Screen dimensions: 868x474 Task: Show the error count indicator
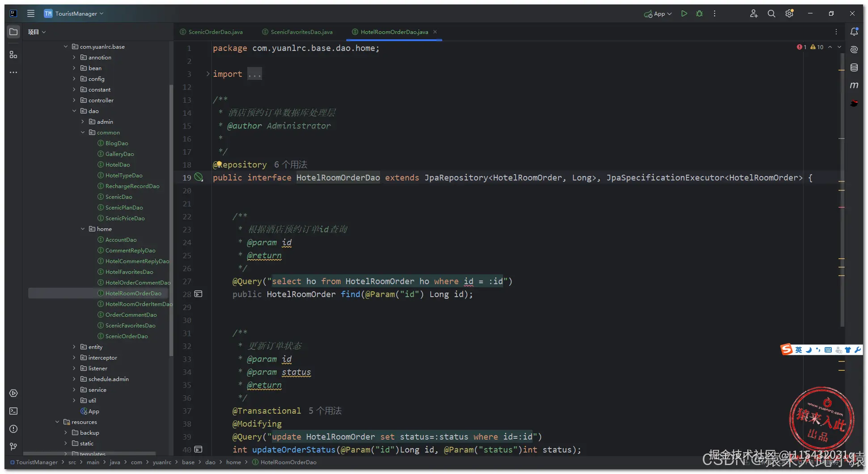(x=801, y=47)
